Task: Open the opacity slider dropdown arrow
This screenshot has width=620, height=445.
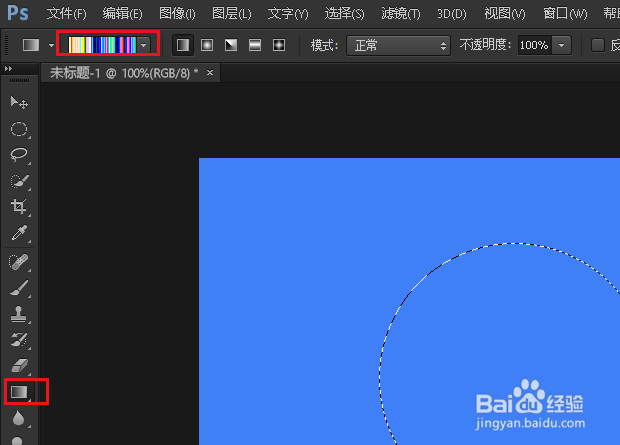Action: [561, 45]
